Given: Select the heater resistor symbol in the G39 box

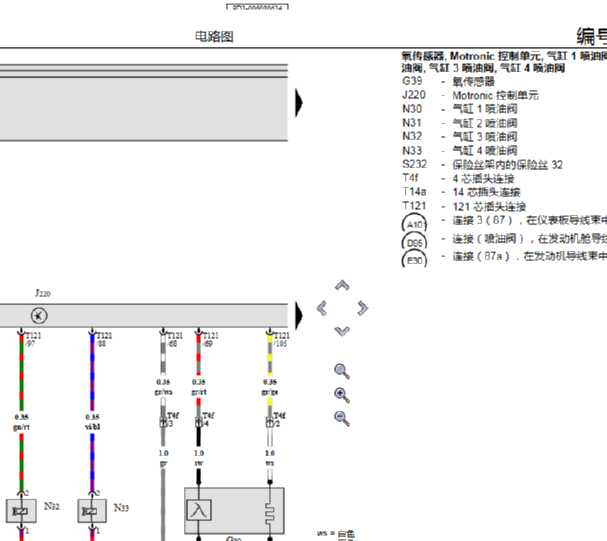Looking at the screenshot, I should pos(270,513).
